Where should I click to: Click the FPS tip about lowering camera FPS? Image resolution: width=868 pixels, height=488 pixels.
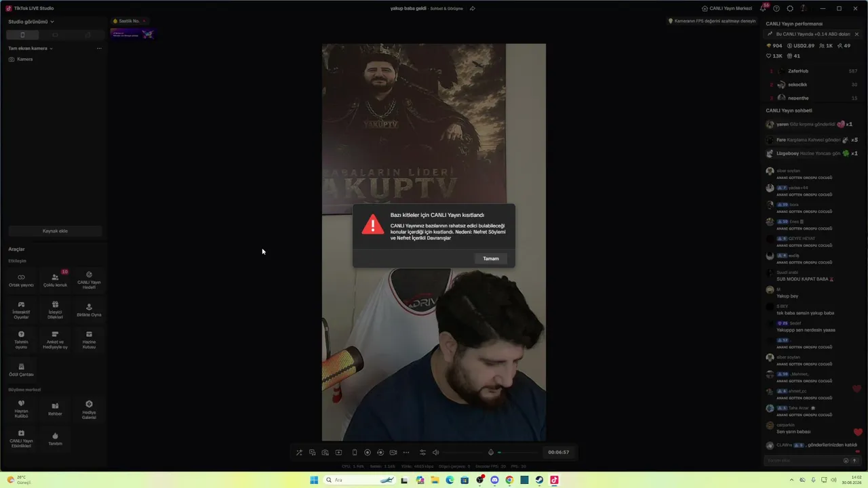(x=712, y=21)
